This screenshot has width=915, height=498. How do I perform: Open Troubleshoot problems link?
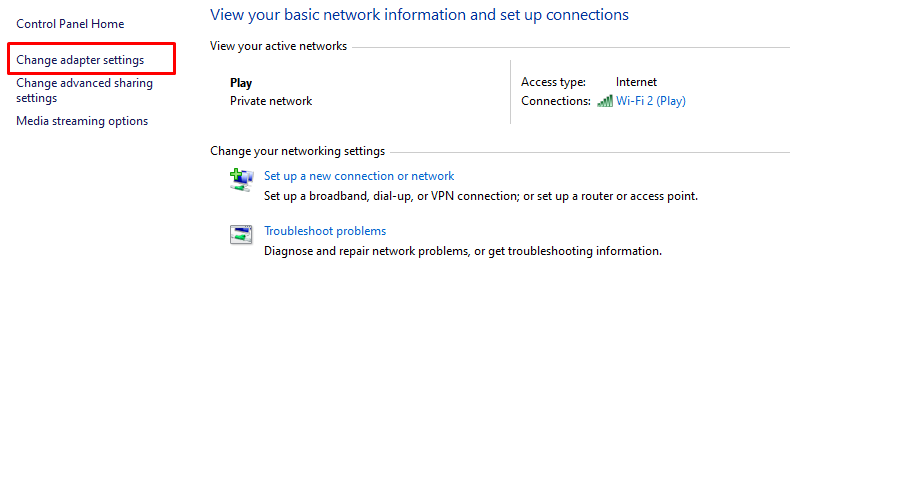325,231
